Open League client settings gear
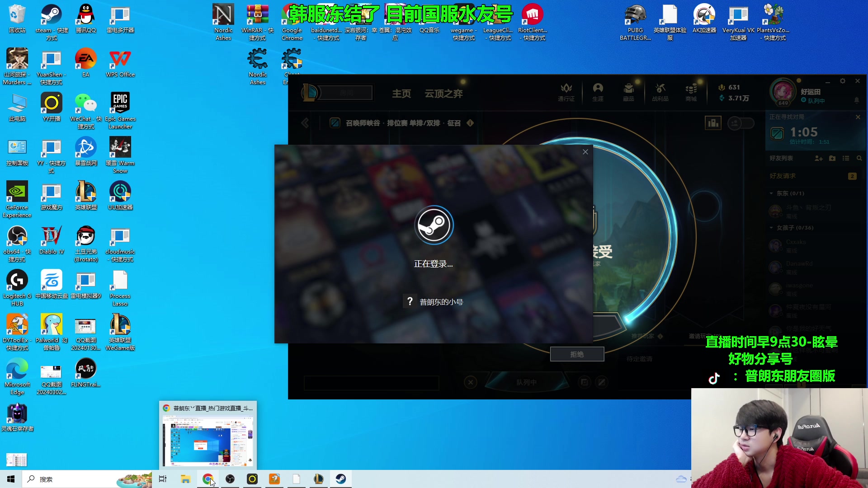Viewport: 868px width, 488px height. 843,81
